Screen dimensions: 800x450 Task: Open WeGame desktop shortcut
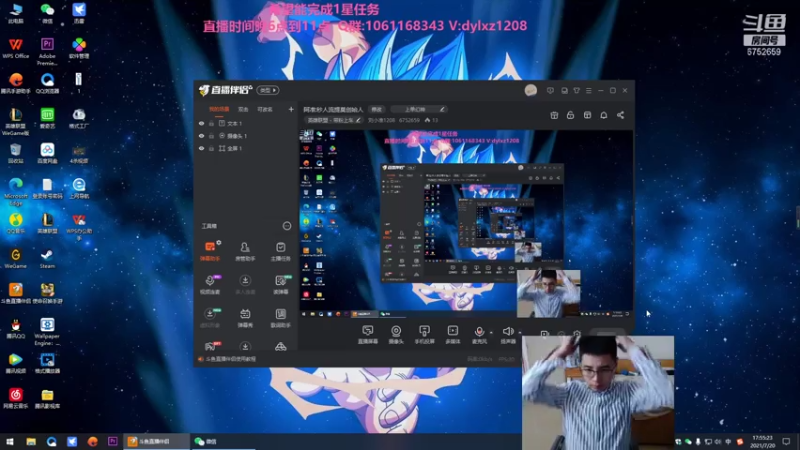click(x=15, y=258)
